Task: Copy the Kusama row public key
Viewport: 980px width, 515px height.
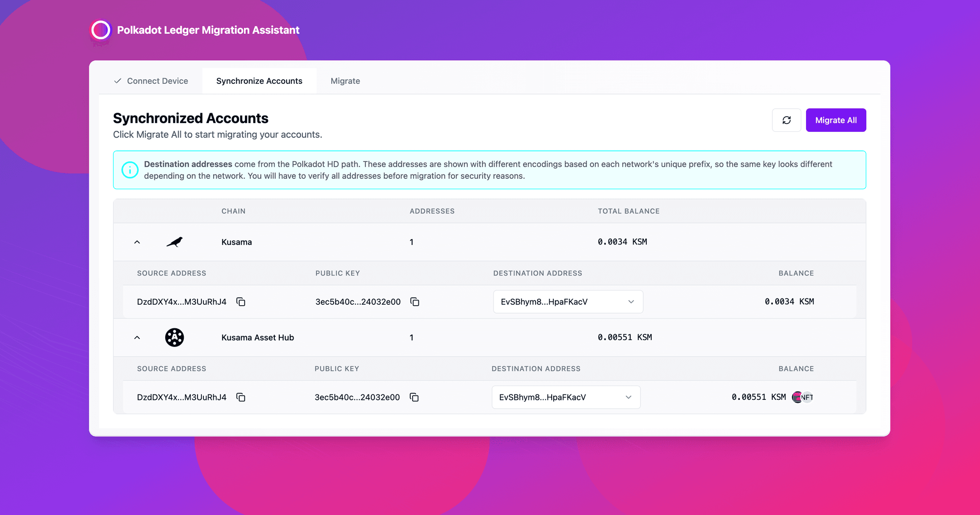Action: [x=415, y=302]
